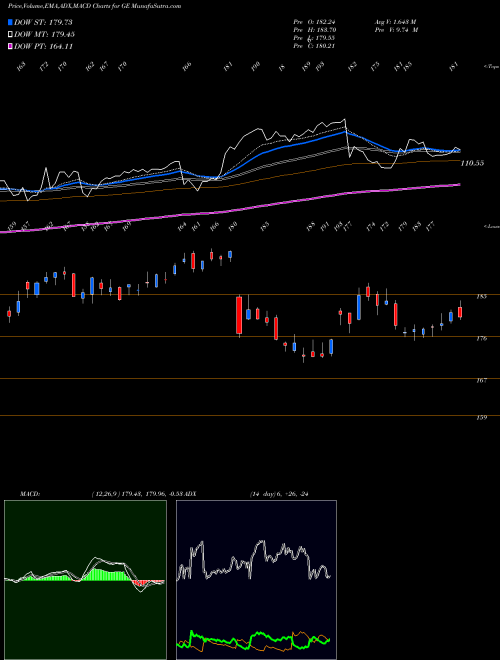Click the 'Pre O: 182.24' value
This screenshot has height=660, width=500.
pos(314,22)
